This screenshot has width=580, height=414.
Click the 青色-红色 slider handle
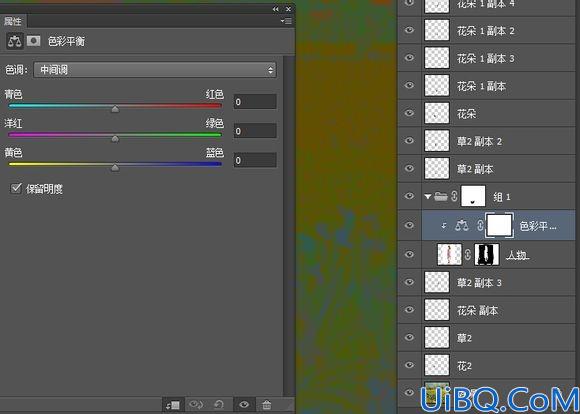115,109
